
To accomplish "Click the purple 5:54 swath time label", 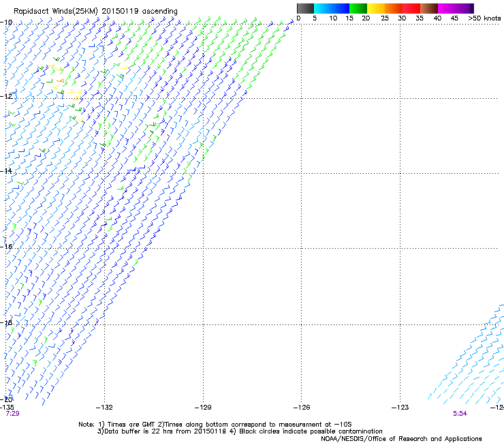I will click(460, 414).
